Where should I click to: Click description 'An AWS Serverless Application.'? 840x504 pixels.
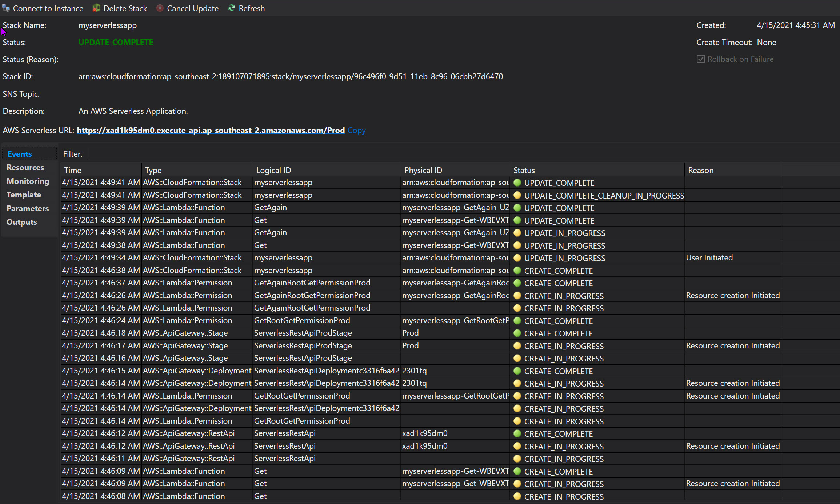[x=133, y=111]
